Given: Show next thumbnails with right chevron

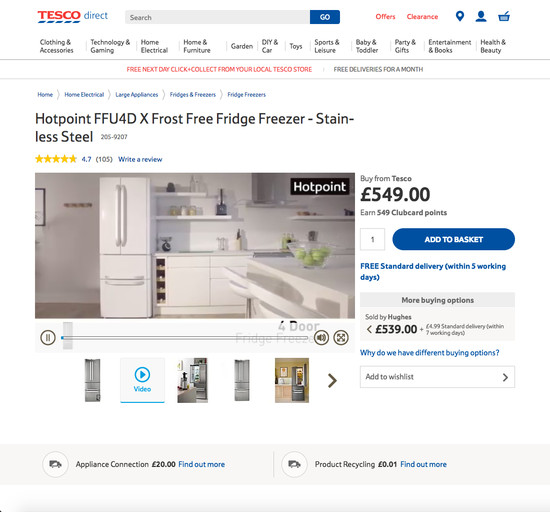Looking at the screenshot, I should tap(332, 380).
